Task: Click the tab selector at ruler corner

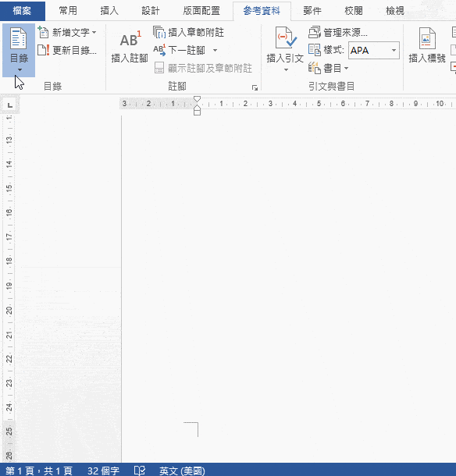Action: tap(9, 105)
